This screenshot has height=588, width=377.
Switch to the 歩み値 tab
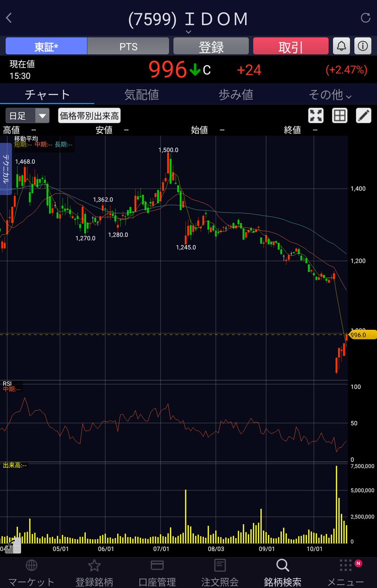[x=236, y=95]
